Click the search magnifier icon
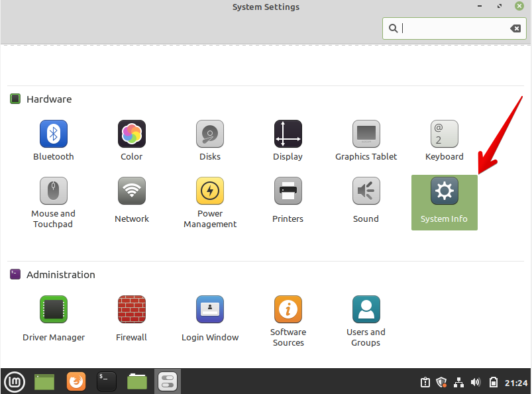 (393, 28)
